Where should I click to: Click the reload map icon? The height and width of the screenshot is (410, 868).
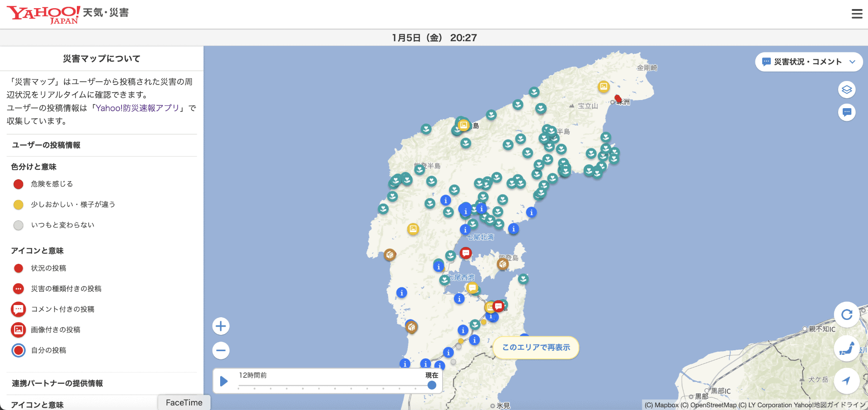847,315
